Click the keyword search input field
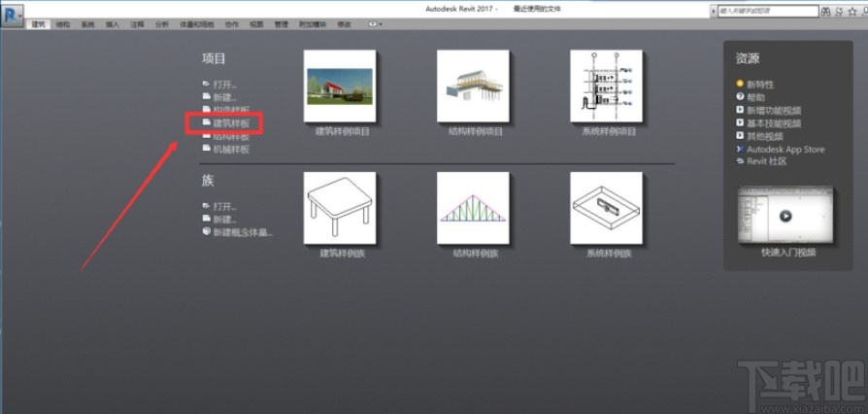The height and width of the screenshot is (414, 868). coord(768,11)
